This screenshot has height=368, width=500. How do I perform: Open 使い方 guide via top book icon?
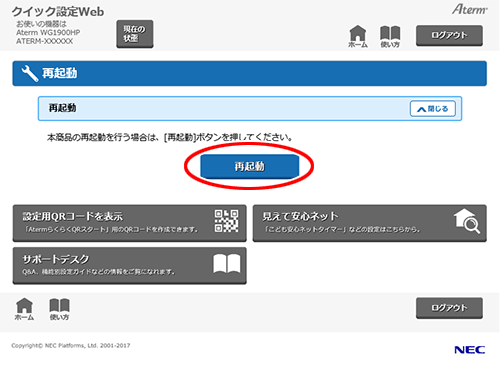[390, 36]
